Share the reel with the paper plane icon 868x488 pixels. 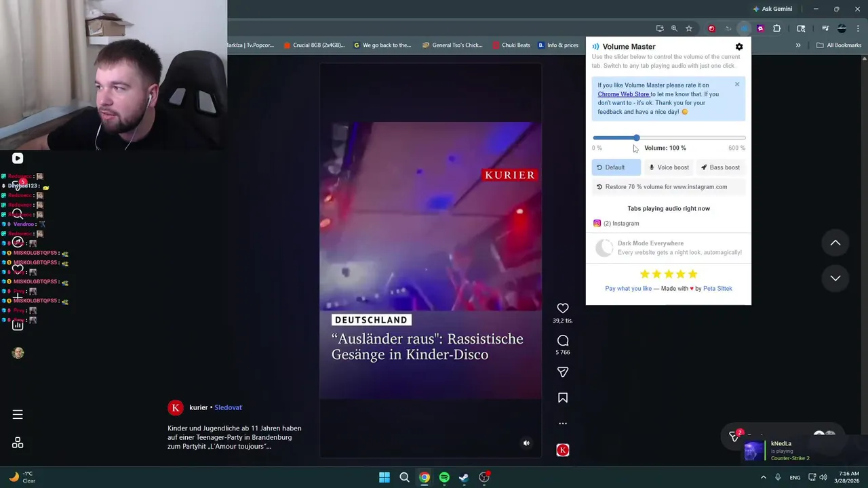(563, 372)
